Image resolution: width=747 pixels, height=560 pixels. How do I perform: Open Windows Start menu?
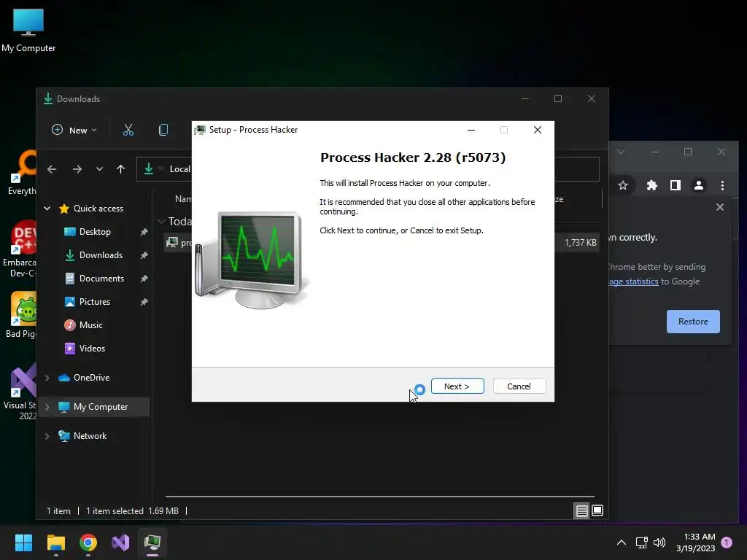point(23,542)
